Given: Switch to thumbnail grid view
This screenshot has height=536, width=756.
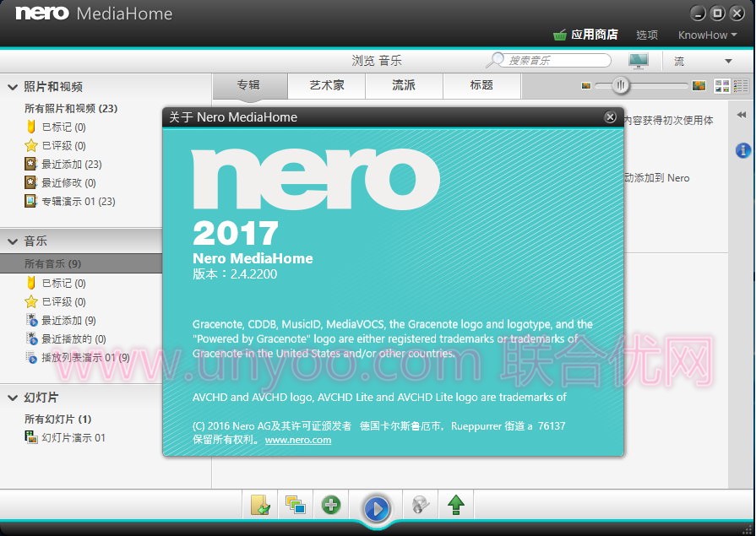Looking at the screenshot, I should click(x=721, y=86).
